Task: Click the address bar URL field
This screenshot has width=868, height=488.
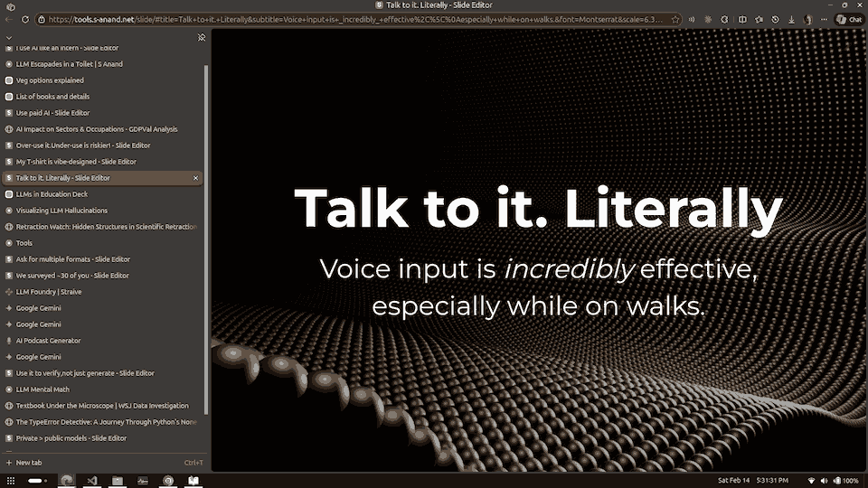Action: click(x=354, y=19)
